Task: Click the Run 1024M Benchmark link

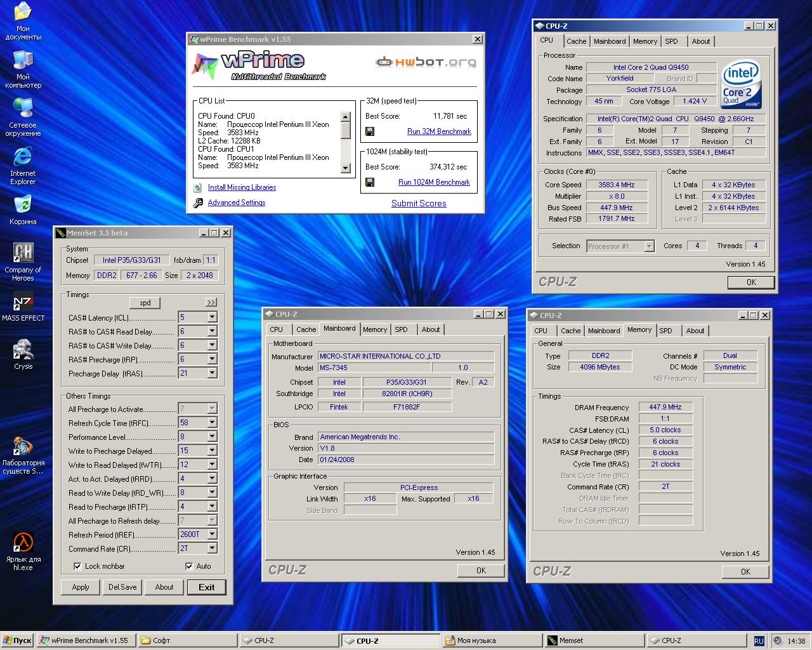Action: (x=434, y=182)
